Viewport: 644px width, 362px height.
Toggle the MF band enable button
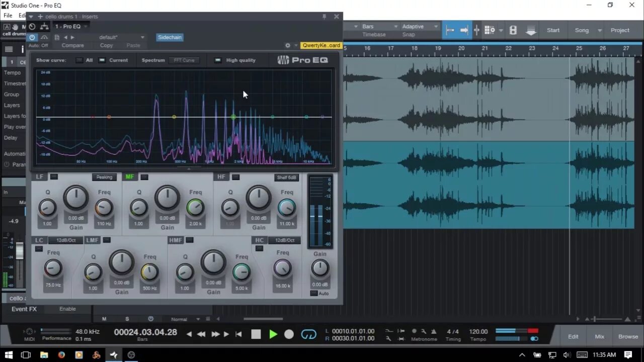(x=144, y=177)
